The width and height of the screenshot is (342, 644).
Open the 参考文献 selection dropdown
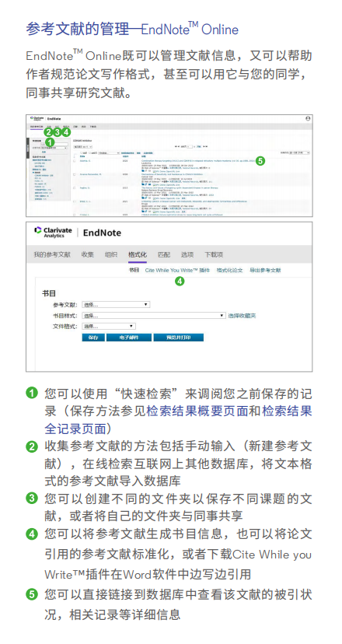coord(116,305)
